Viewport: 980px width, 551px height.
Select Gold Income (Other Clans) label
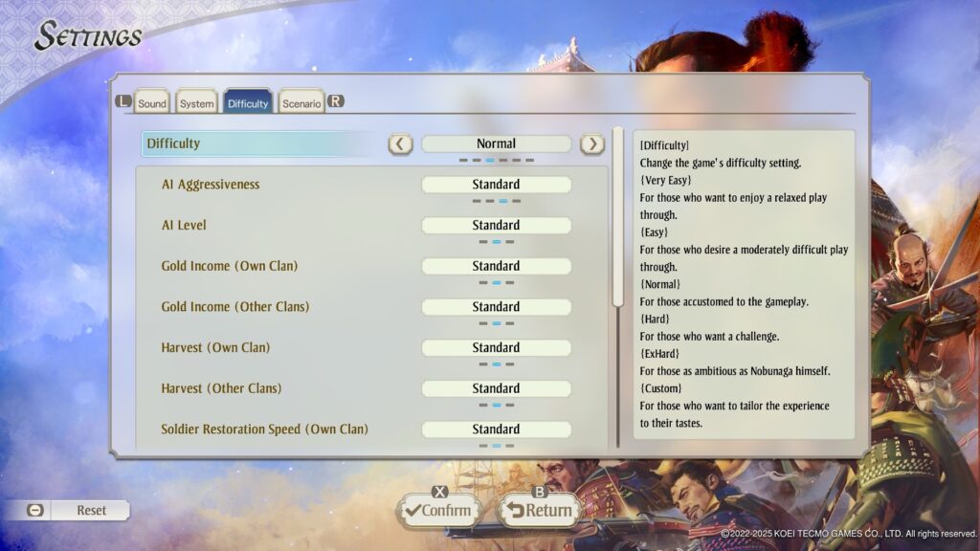click(x=235, y=307)
